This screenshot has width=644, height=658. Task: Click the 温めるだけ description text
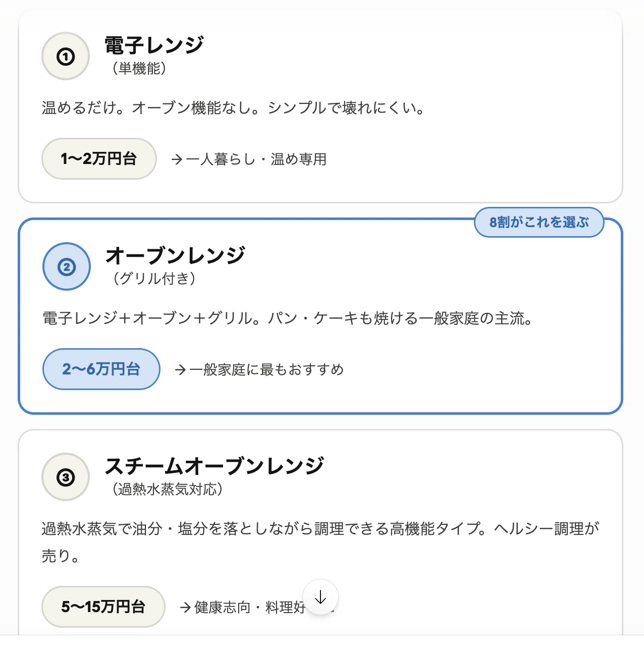(234, 108)
